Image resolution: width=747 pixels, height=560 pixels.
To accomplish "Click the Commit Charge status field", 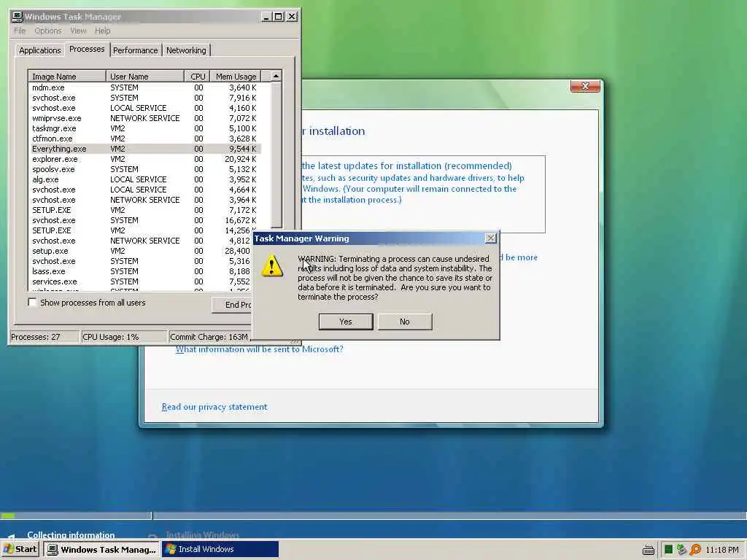I will pyautogui.click(x=209, y=337).
